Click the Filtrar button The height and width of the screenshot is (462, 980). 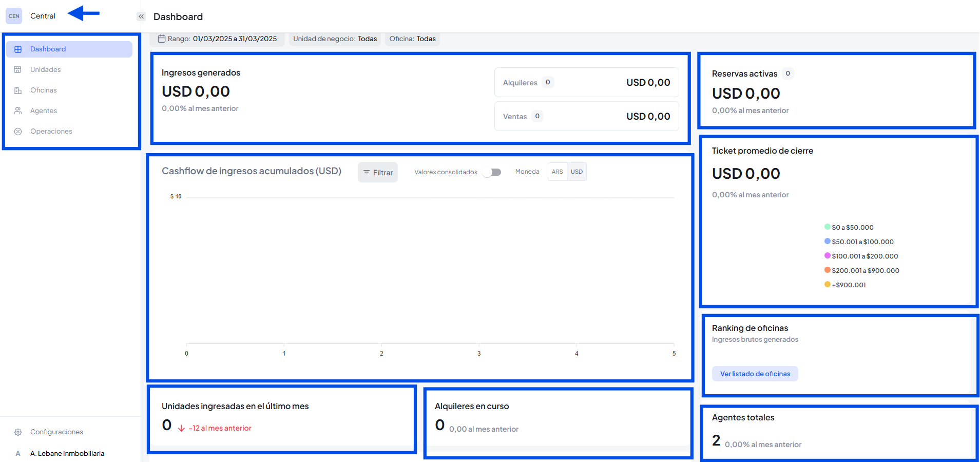pos(378,173)
